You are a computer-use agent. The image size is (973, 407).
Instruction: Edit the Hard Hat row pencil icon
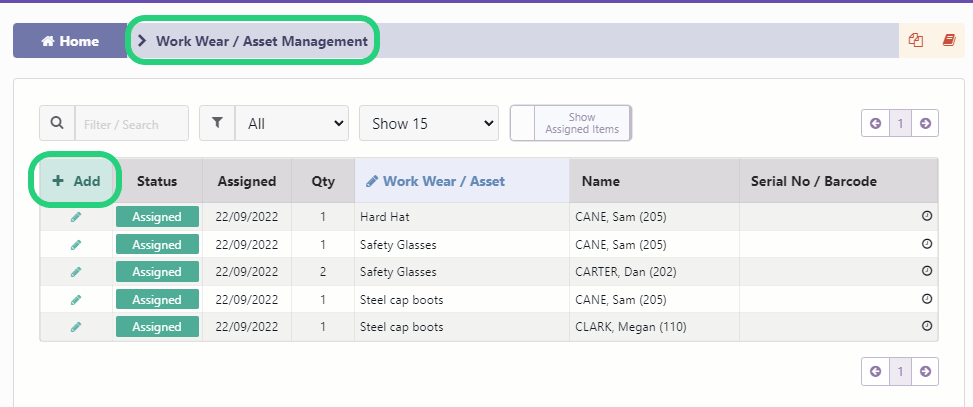76,217
